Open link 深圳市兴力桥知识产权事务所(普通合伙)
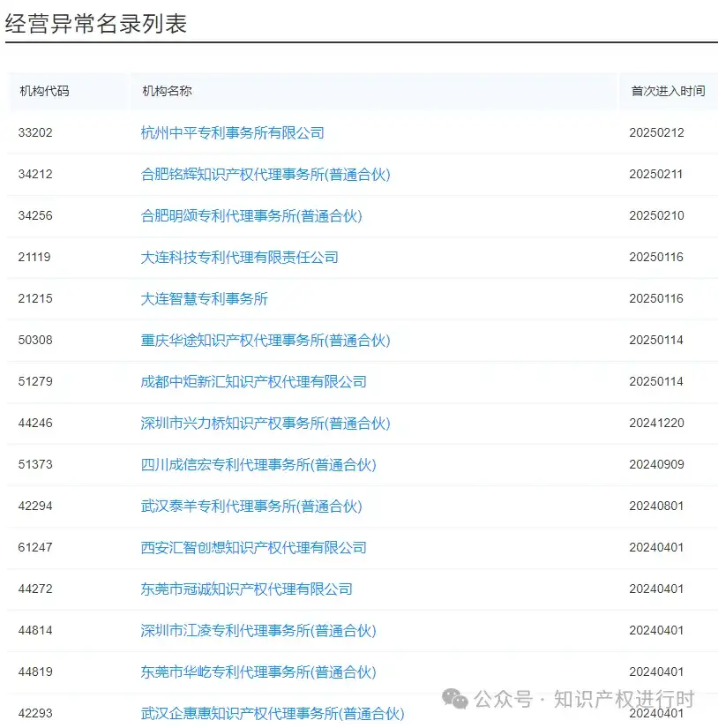Image resolution: width=718 pixels, height=728 pixels. pyautogui.click(x=266, y=423)
